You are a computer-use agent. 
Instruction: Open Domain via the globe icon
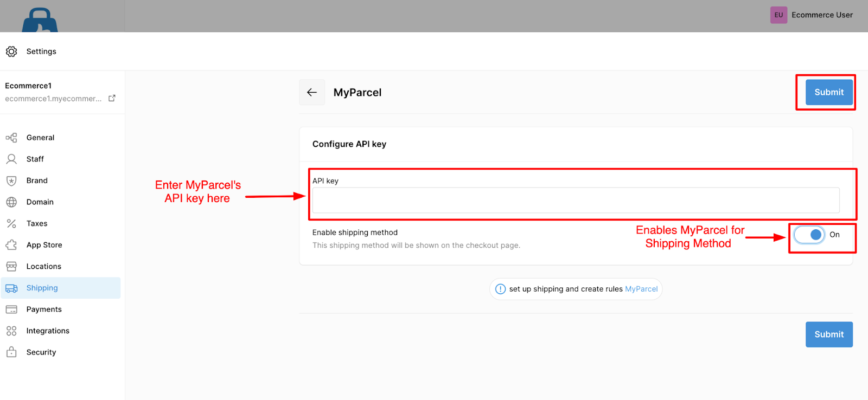[11, 202]
